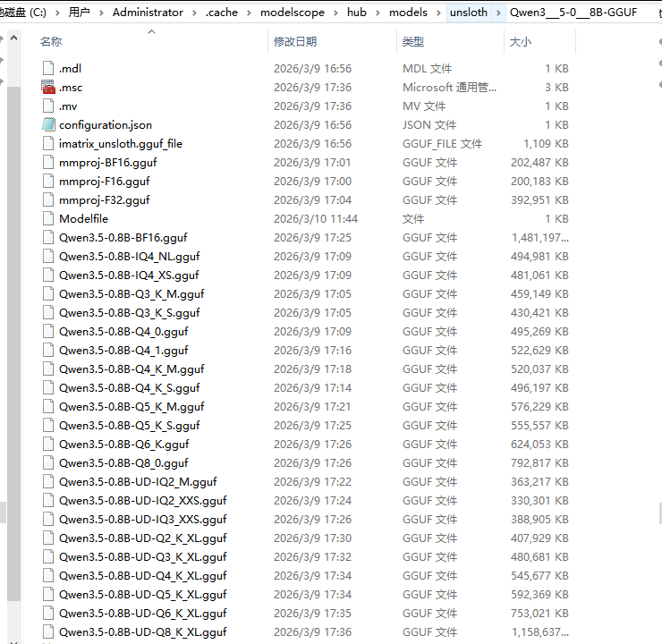Click the mmproj-BF16.gguf file icon
This screenshot has width=662, height=644.
48,162
